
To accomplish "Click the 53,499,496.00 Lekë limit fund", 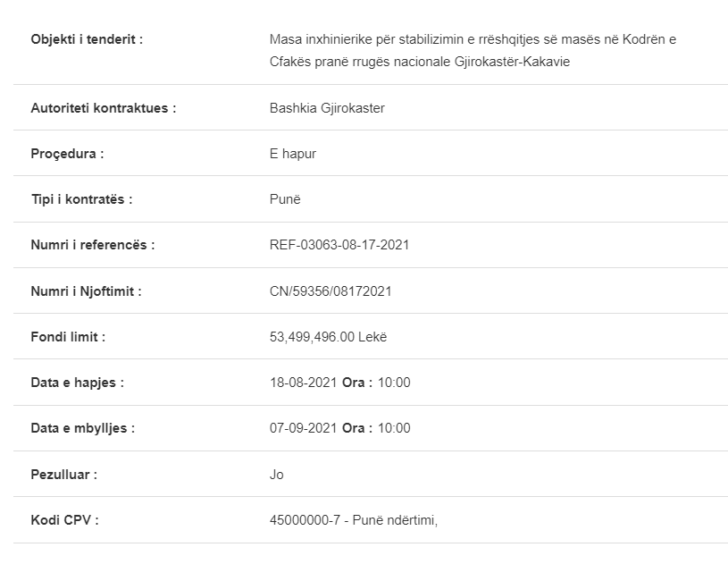I will point(328,337).
